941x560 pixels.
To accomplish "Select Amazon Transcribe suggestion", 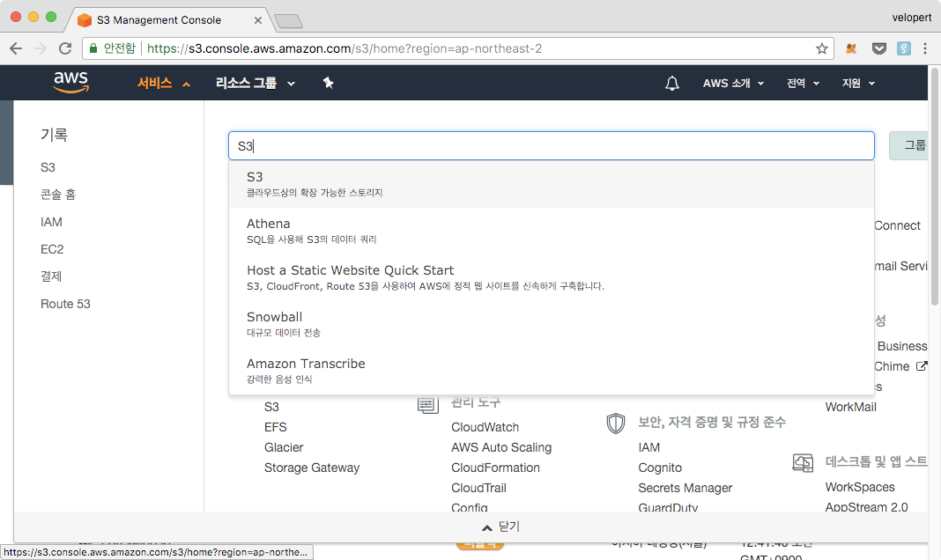I will pyautogui.click(x=551, y=372).
